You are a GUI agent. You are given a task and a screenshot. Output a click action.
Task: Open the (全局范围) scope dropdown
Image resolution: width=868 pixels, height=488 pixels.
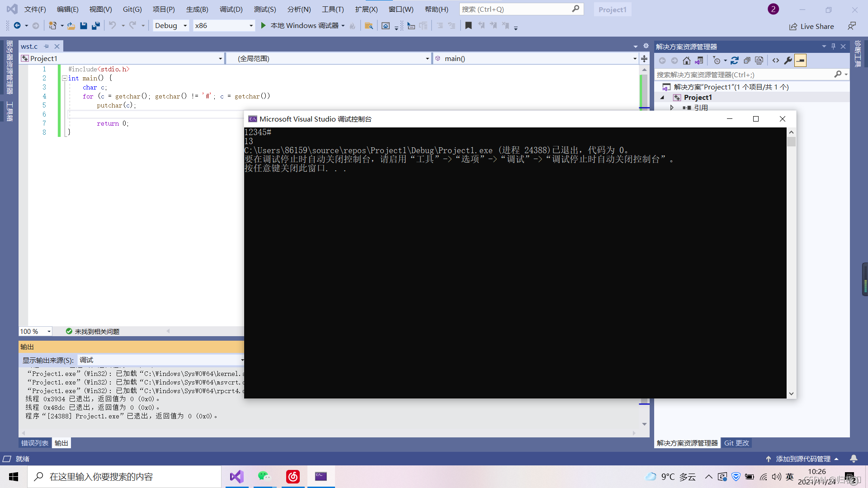click(x=328, y=59)
